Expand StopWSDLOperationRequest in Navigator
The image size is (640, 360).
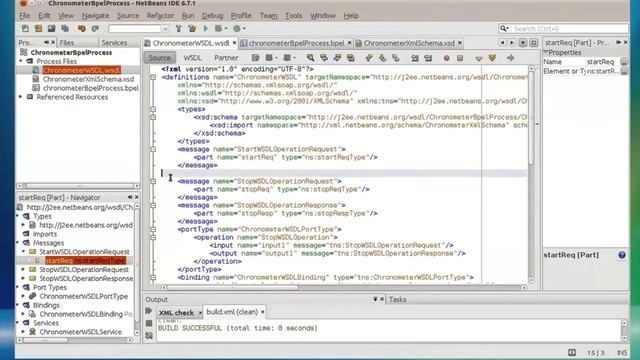coord(24,269)
